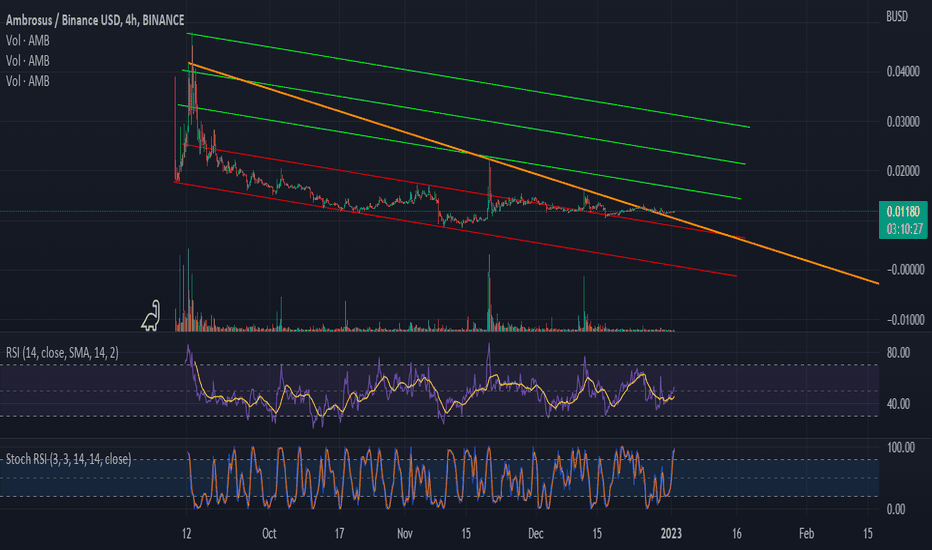Screen dimensions: 932x550
Task: Click the 17 date label on time axis
Action: click(x=339, y=533)
